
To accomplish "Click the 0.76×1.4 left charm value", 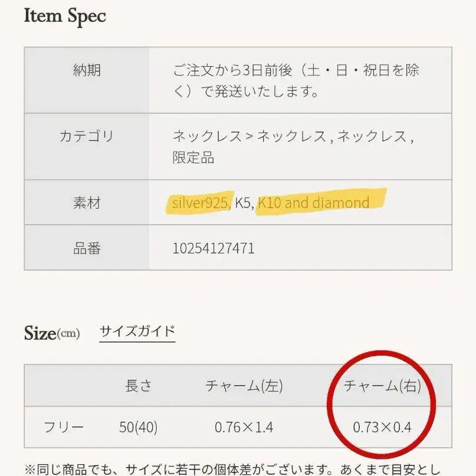I will click(244, 427).
